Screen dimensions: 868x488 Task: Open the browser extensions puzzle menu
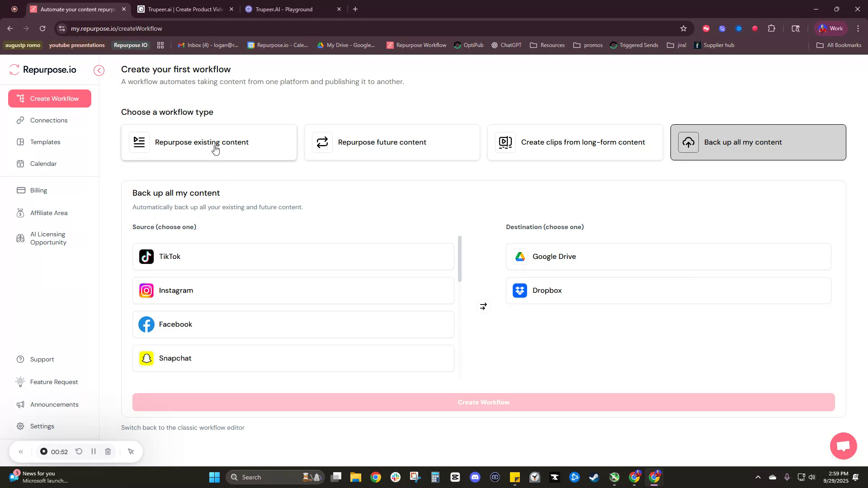(772, 28)
